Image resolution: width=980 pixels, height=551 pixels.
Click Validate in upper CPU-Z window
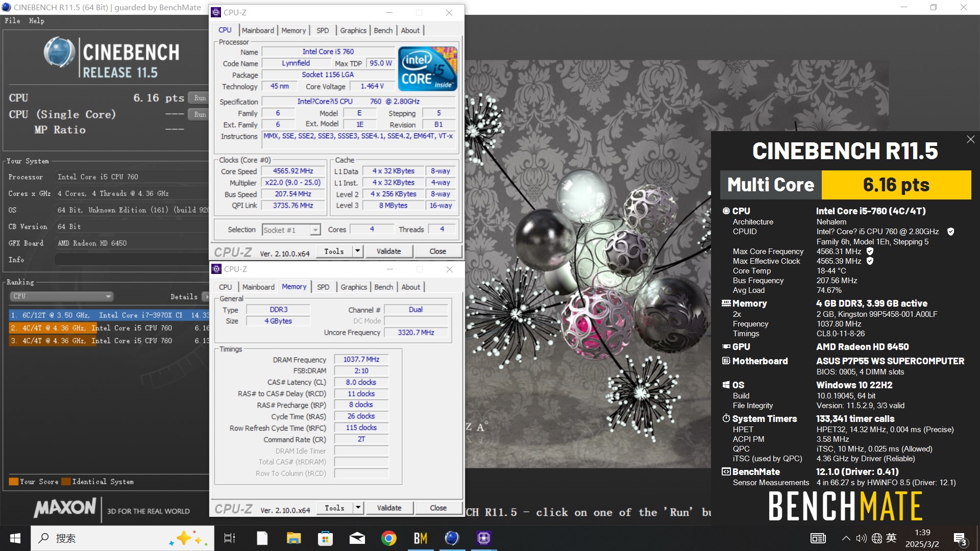coord(388,251)
